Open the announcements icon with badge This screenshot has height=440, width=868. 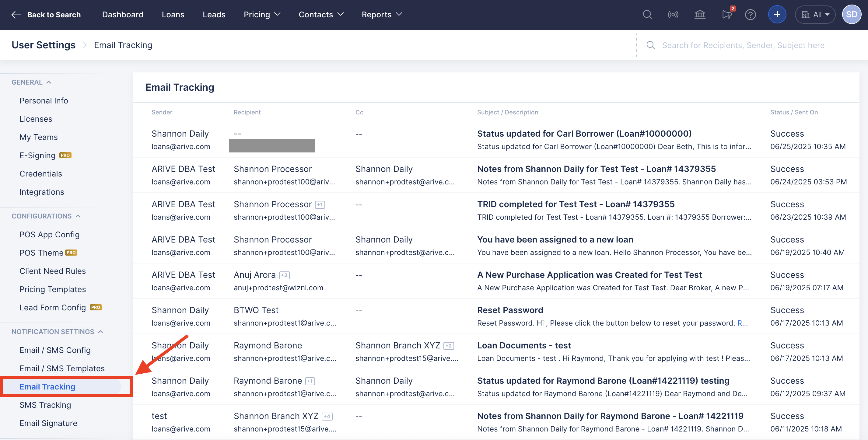coord(726,15)
